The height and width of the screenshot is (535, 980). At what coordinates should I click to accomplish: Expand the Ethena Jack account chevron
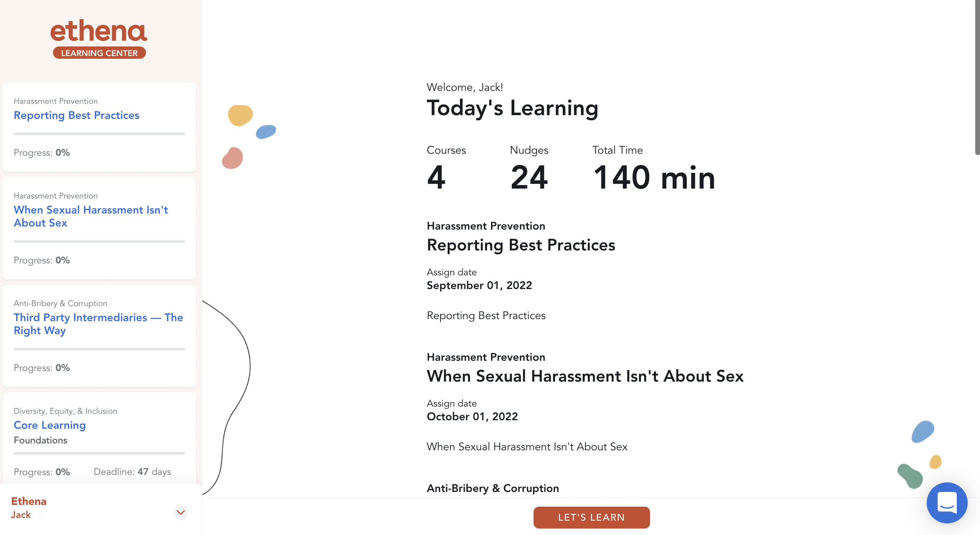tap(181, 512)
